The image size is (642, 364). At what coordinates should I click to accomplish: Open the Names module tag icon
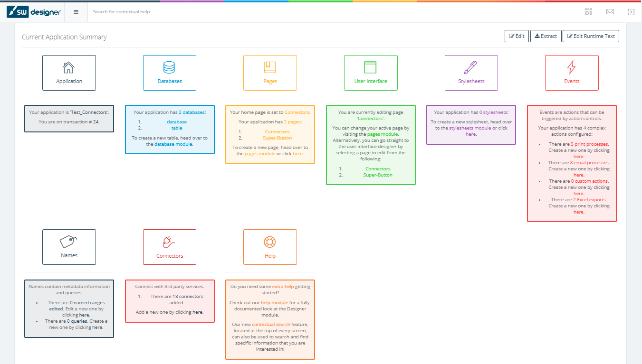[x=69, y=242]
